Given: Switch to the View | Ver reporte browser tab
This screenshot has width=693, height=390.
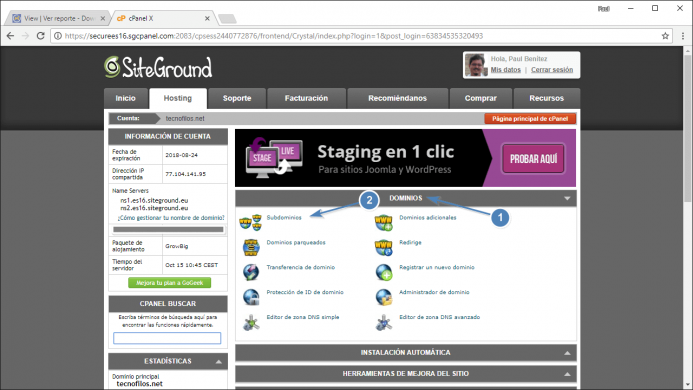Looking at the screenshot, I should (57, 18).
